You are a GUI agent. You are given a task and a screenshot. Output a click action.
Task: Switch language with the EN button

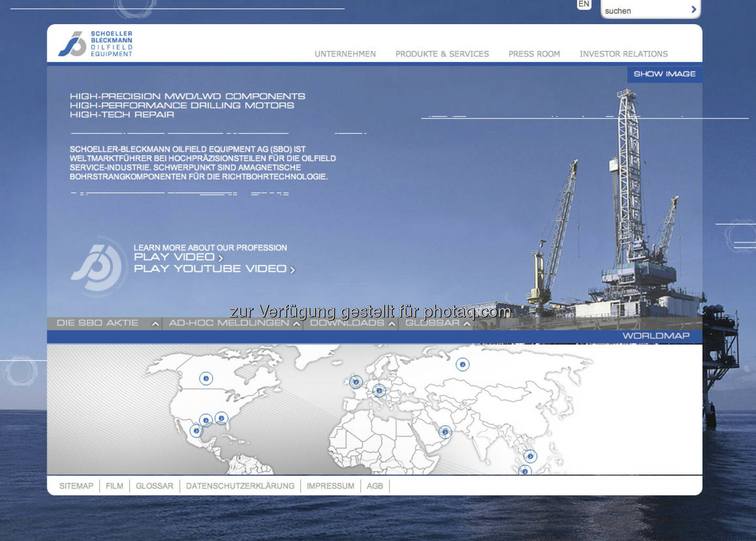point(584,4)
